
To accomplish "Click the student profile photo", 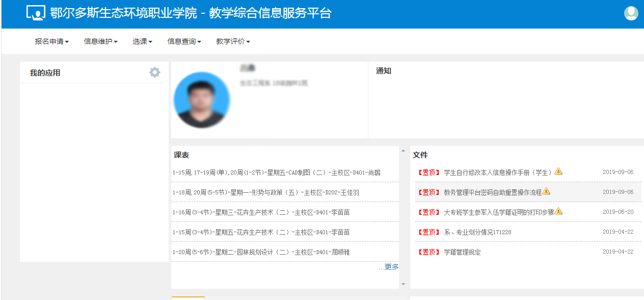I will coord(201,100).
